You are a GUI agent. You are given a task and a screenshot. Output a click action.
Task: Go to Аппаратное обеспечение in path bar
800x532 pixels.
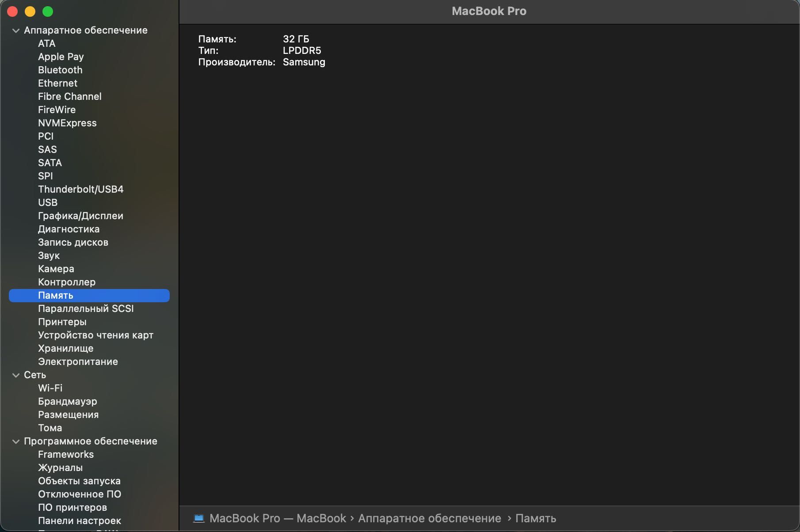430,518
